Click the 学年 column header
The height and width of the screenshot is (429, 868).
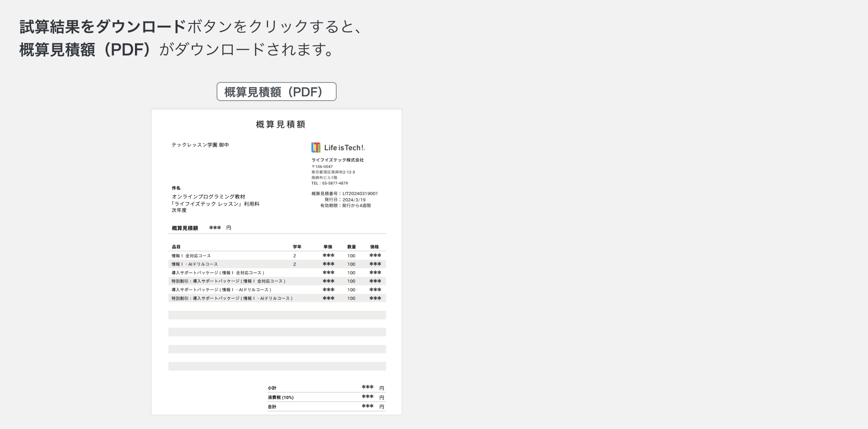297,247
